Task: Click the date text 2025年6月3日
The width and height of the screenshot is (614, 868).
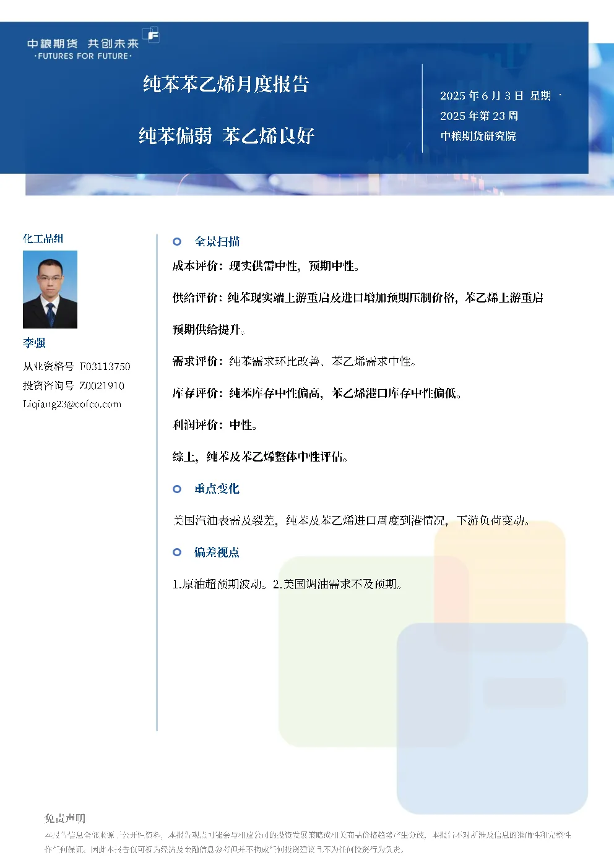Action: coord(482,96)
